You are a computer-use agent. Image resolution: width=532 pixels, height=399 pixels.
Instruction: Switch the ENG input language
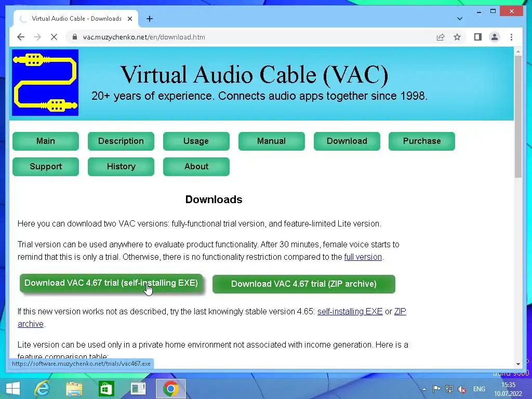point(479,389)
